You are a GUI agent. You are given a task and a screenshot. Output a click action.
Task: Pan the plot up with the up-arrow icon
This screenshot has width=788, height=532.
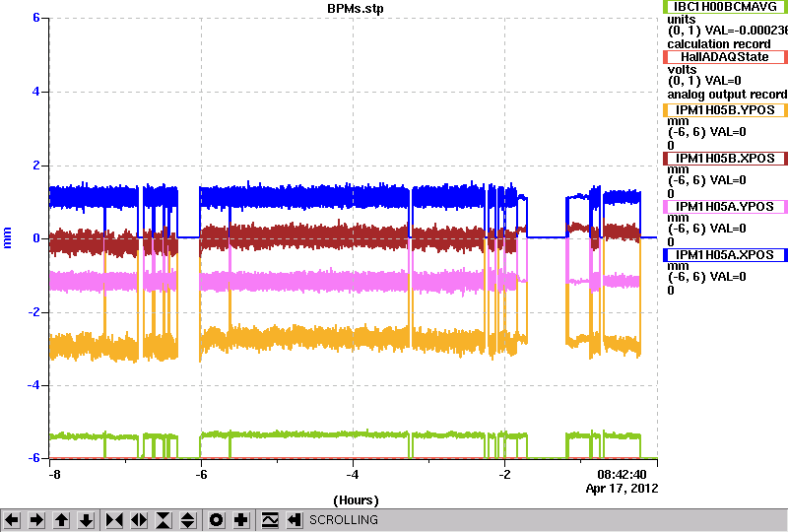61,519
